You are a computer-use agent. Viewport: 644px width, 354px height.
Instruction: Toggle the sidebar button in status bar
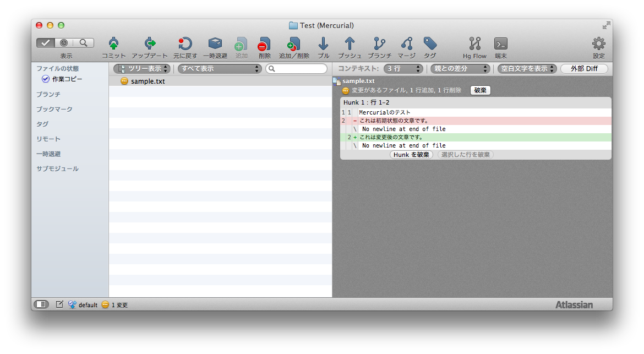(x=41, y=304)
